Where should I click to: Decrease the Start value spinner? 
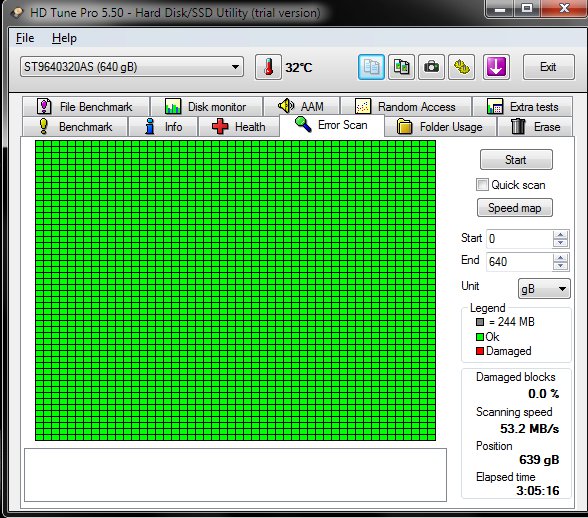pos(560,243)
